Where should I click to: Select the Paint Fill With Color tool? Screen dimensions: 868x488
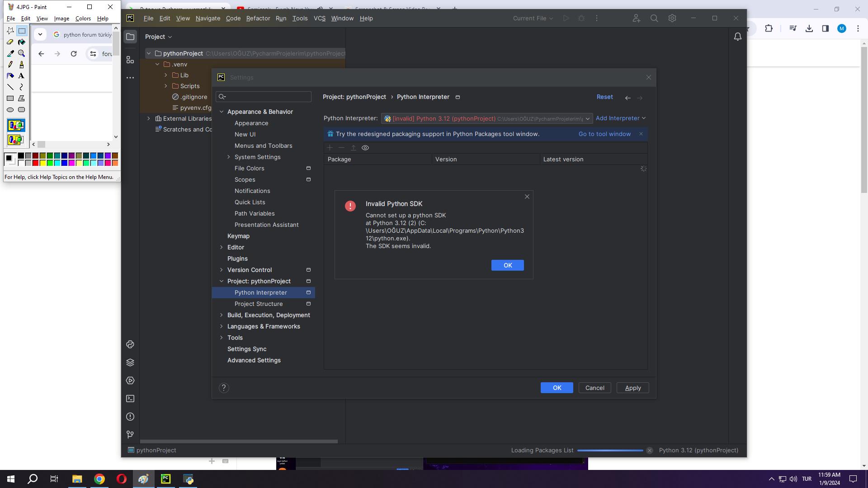coord(21,42)
